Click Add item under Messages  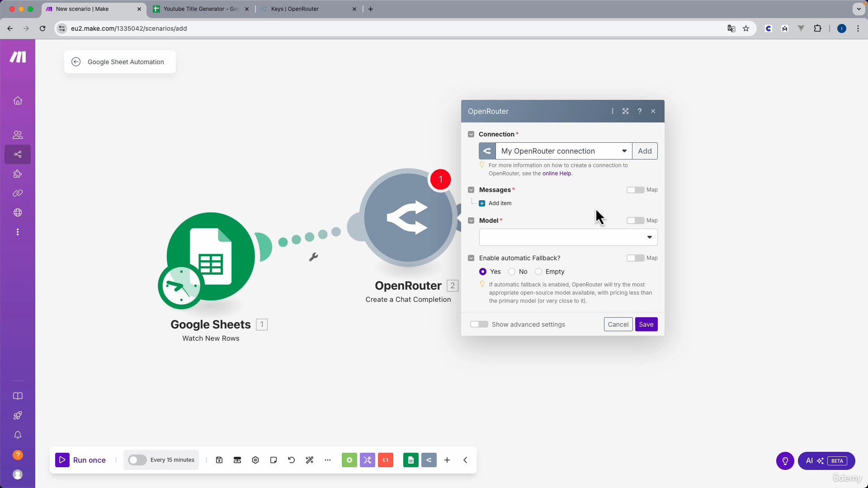[495, 203]
